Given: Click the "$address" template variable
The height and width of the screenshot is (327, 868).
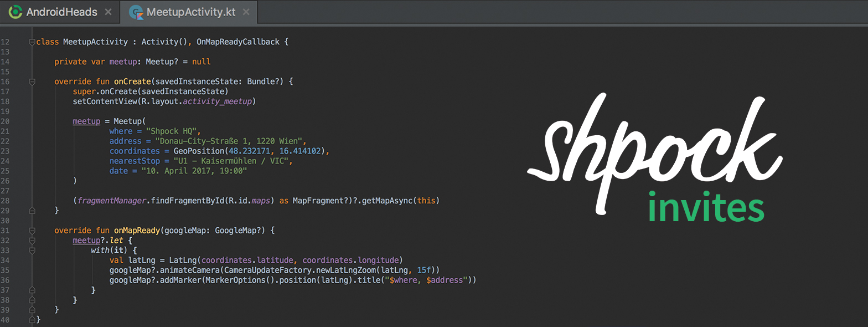Looking at the screenshot, I should pyautogui.click(x=445, y=280).
